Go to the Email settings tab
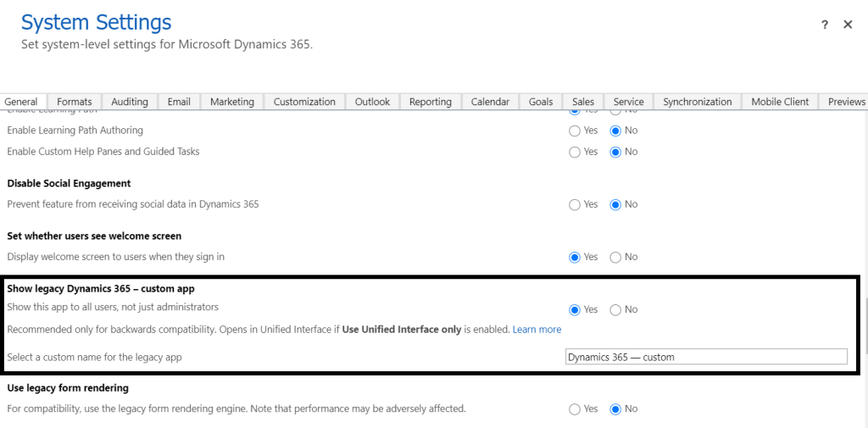Screen dimensions: 868x428 pyautogui.click(x=179, y=102)
